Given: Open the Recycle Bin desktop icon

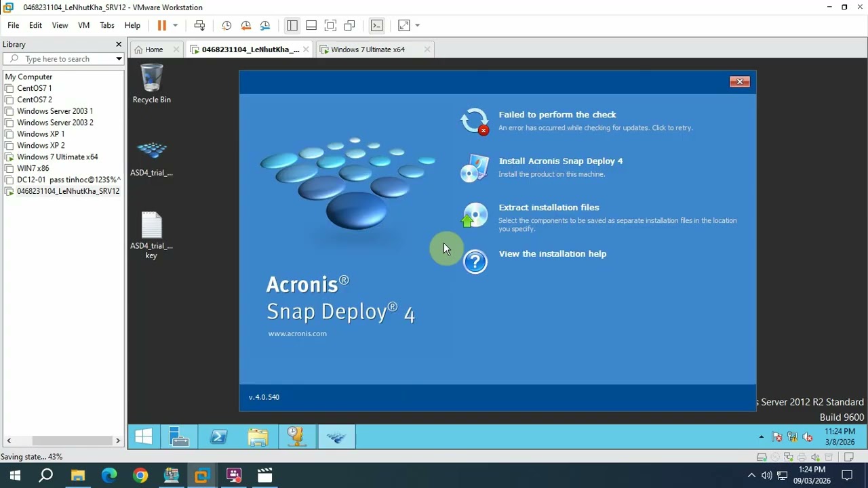Looking at the screenshot, I should [151, 84].
